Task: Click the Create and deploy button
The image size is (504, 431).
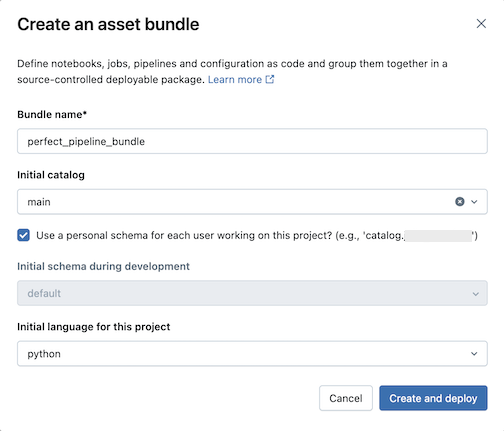Action: point(433,398)
